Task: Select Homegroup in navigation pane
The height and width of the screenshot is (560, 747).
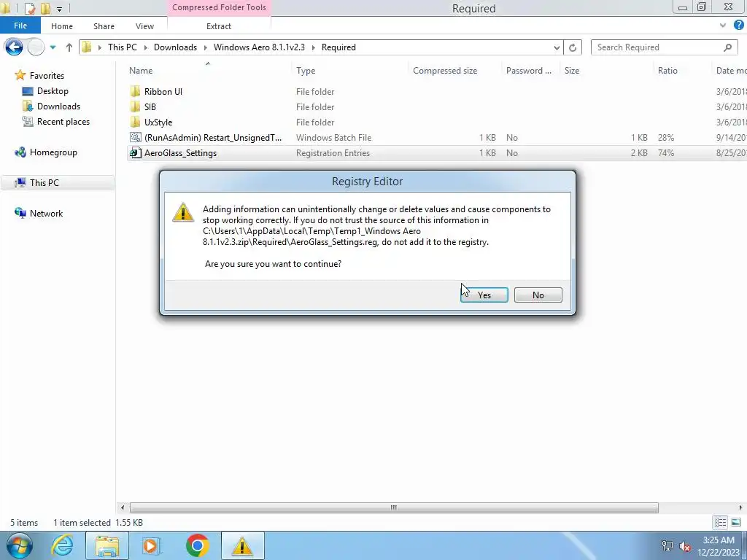Action: (x=53, y=152)
